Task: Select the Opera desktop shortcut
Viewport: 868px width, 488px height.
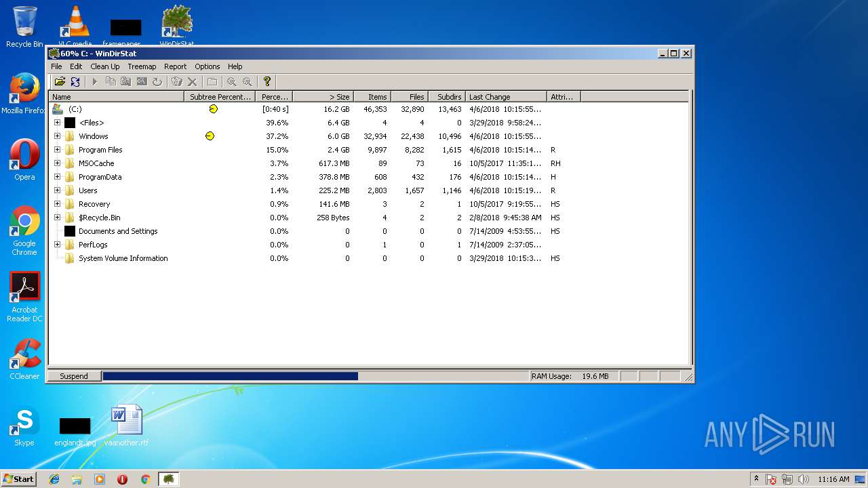Action: (x=24, y=160)
